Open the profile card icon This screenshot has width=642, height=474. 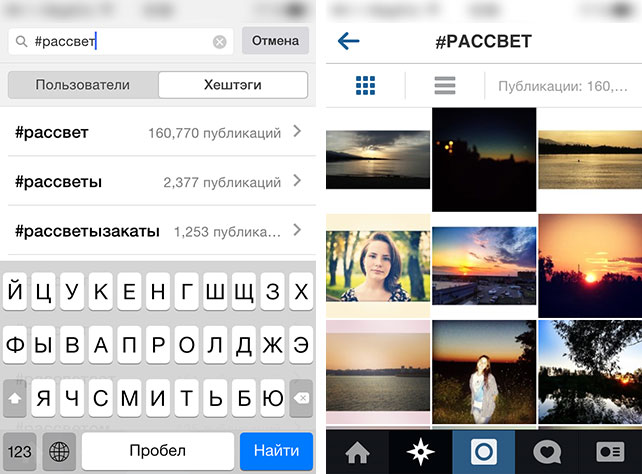(610, 452)
